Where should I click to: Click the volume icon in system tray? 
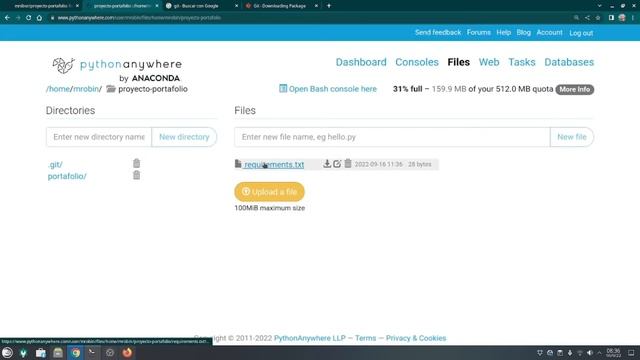590,353
